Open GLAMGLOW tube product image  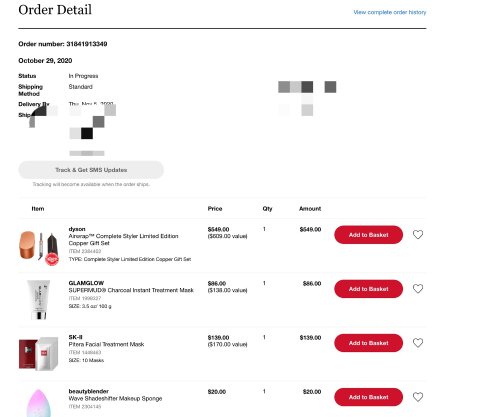[x=39, y=299]
